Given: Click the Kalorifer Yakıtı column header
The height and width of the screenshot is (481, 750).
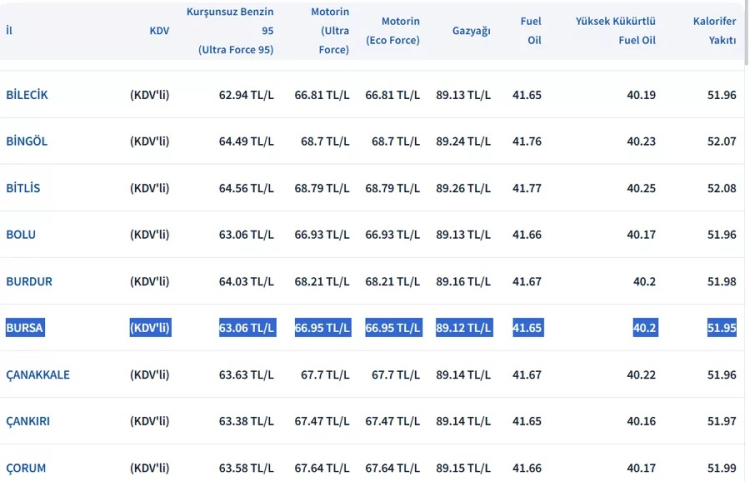Looking at the screenshot, I should click(x=714, y=31).
